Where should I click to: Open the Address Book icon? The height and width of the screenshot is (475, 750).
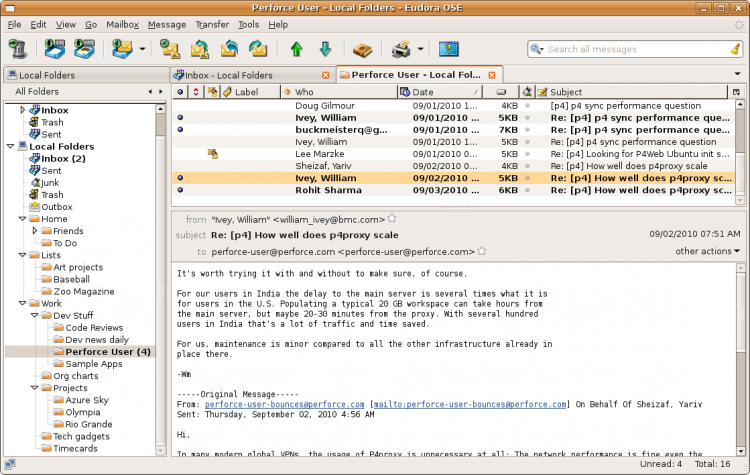pos(363,49)
